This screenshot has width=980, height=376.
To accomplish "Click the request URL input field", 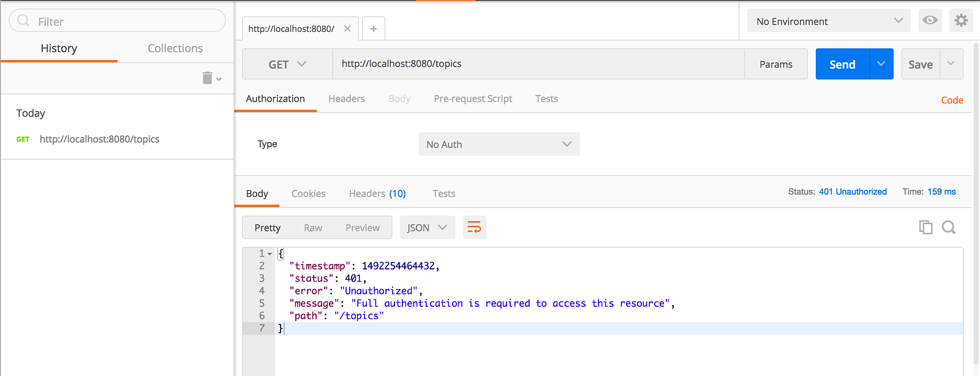I will (x=538, y=64).
